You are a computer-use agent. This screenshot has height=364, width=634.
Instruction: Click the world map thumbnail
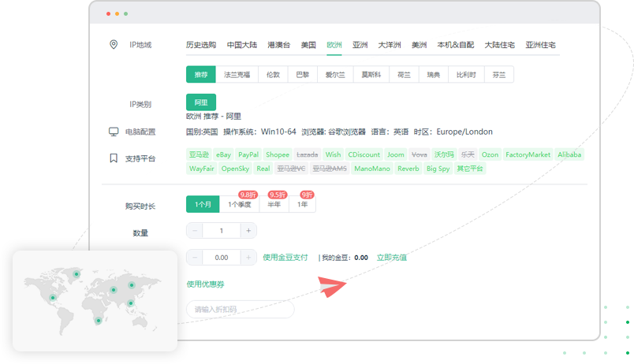pos(95,300)
